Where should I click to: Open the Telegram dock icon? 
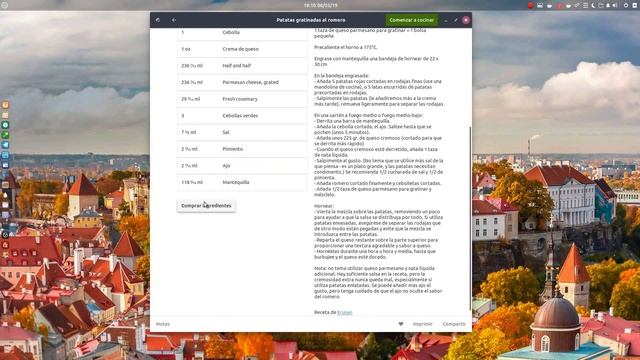point(5,145)
